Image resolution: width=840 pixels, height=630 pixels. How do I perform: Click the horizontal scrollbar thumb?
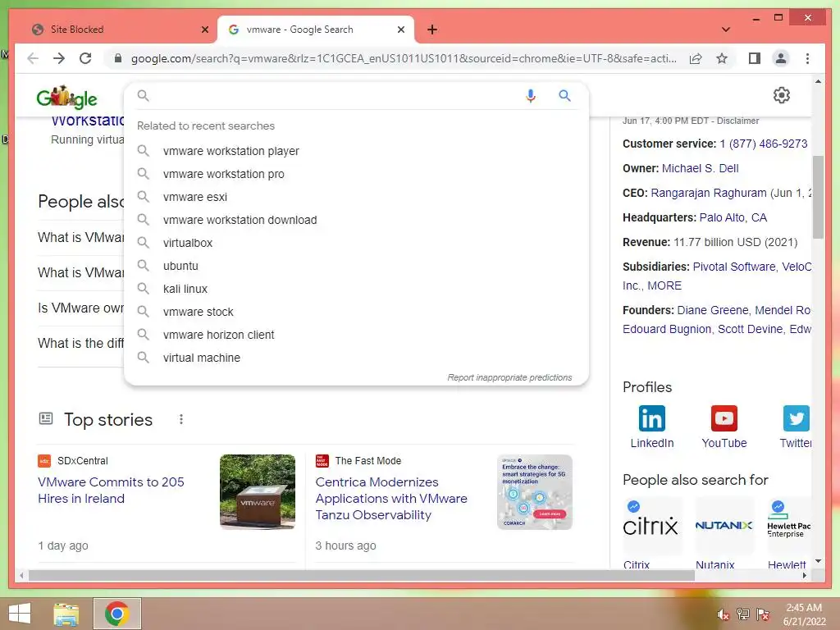[x=362, y=576]
